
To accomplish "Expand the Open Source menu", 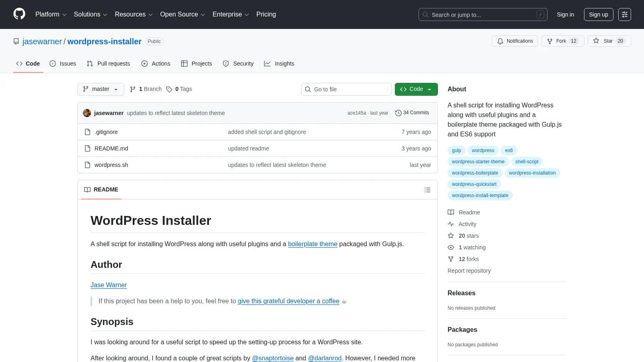I will coord(183,14).
